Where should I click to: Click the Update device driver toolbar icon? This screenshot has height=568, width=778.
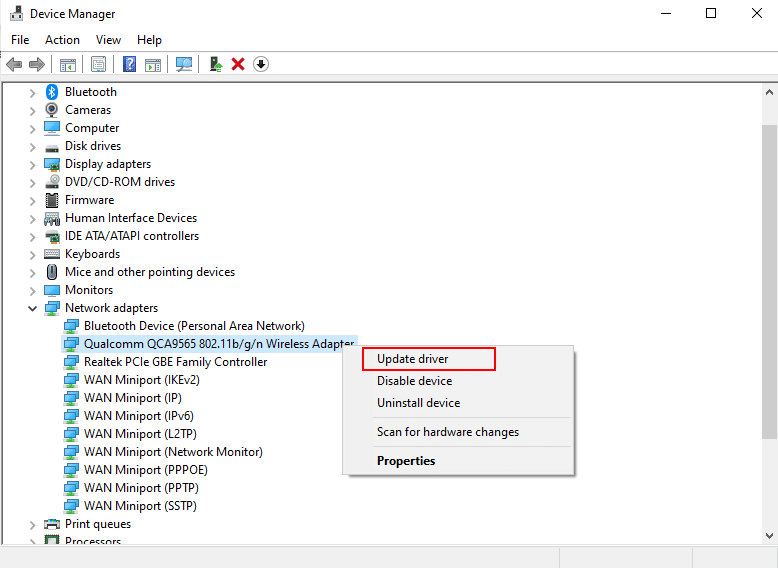[216, 64]
